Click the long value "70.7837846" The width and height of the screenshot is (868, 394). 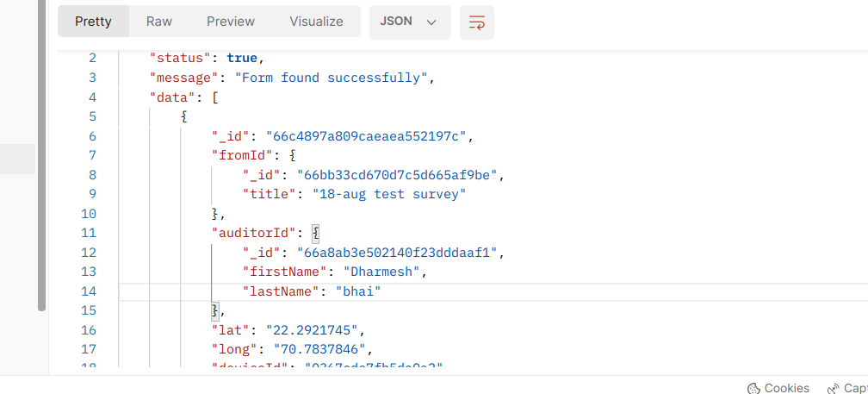click(321, 349)
